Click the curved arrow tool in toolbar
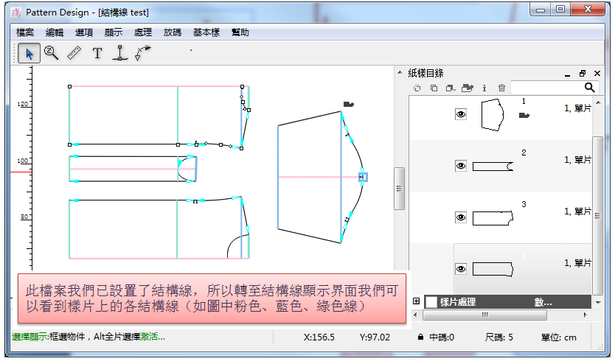The image size is (615, 364). [143, 53]
